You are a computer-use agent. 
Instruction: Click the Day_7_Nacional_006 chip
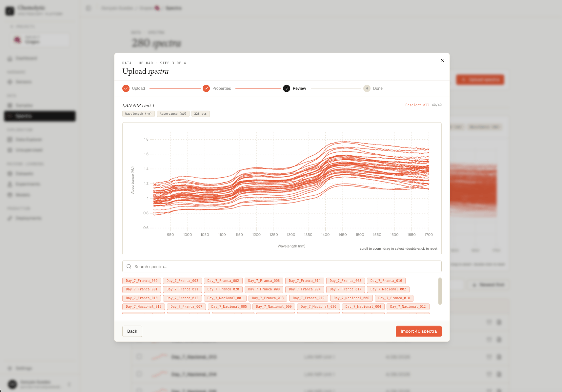click(x=351, y=298)
